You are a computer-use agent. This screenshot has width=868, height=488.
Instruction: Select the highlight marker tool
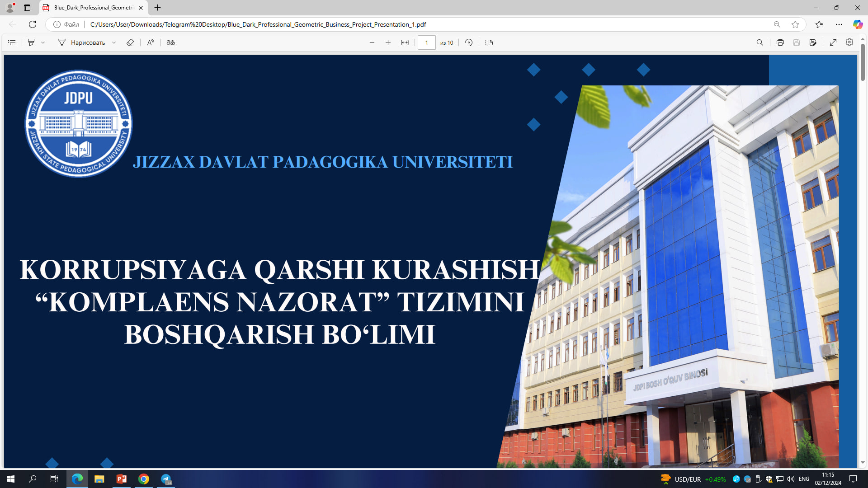click(31, 42)
